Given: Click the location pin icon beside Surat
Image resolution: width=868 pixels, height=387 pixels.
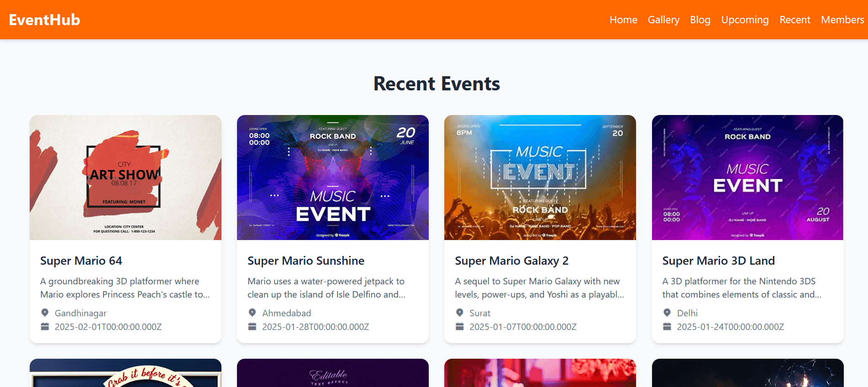Looking at the screenshot, I should (x=459, y=313).
